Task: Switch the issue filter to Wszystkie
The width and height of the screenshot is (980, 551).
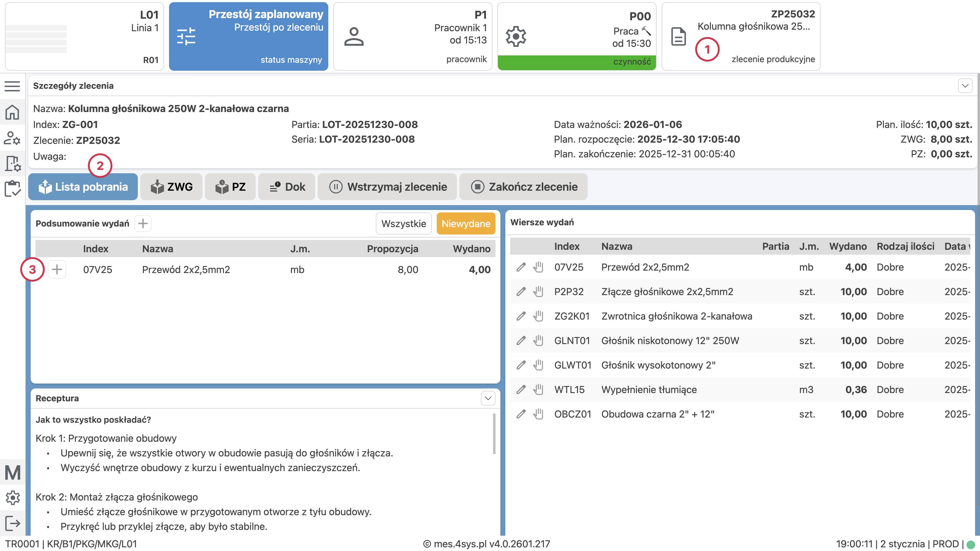Action: (x=403, y=223)
